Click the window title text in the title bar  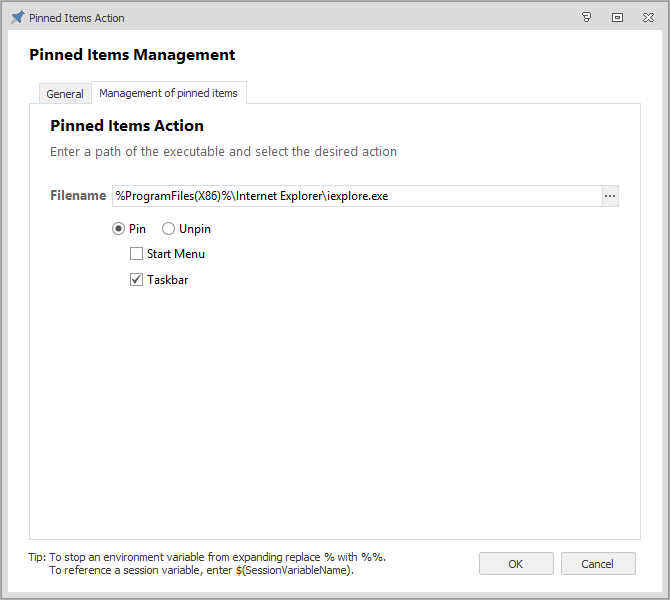pos(77,18)
